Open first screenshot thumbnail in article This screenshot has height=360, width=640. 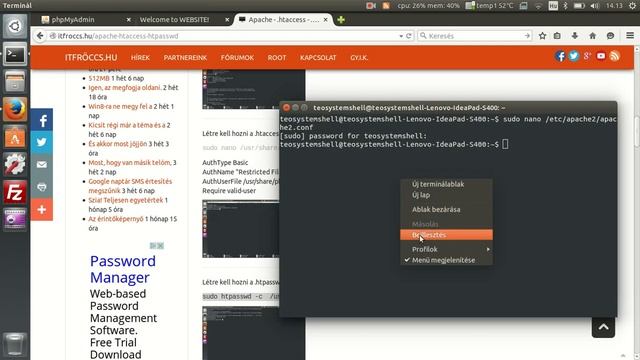pyautogui.click(x=253, y=89)
